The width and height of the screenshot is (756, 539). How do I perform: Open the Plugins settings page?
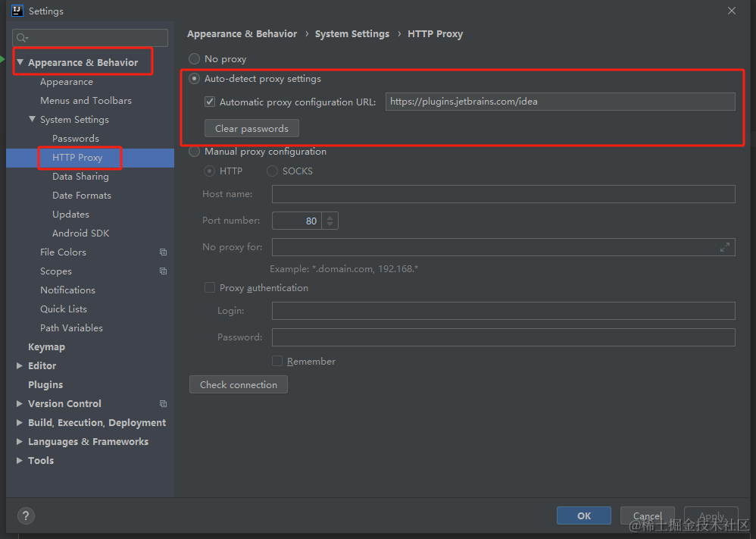[x=45, y=384]
